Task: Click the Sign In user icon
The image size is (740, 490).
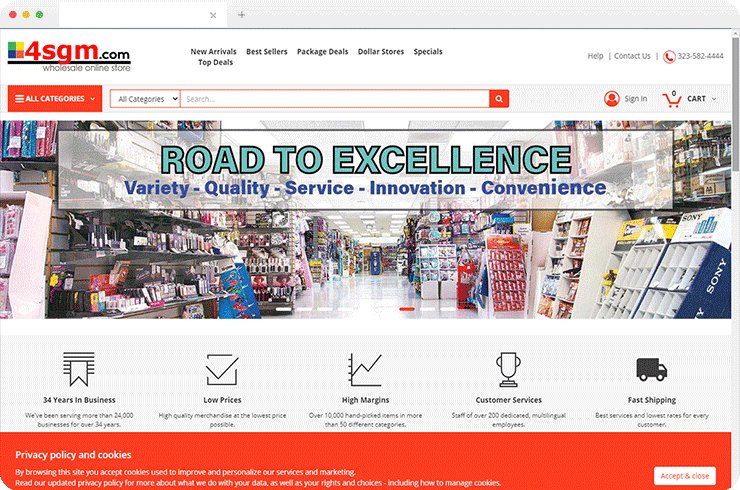Action: point(612,98)
